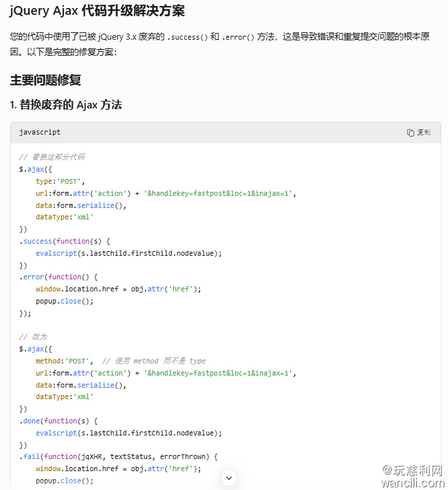The image size is (448, 490).
Task: Click the scroll-to-bottom chevron button
Action: click(229, 478)
